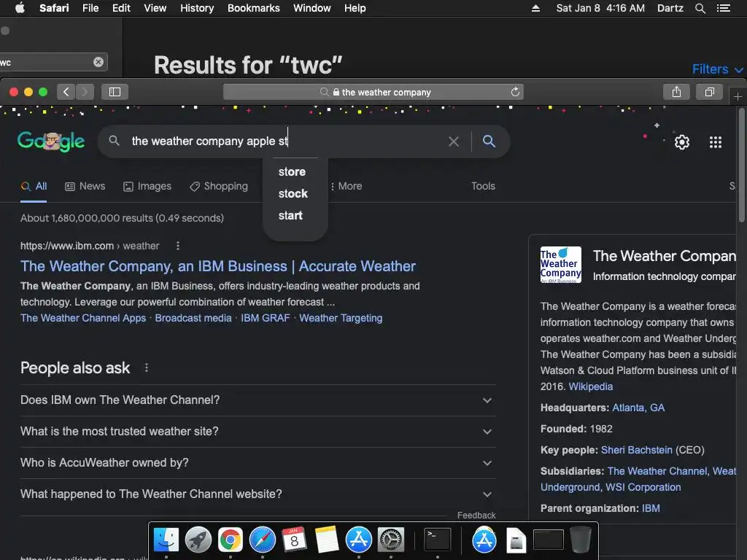
Task: Open the Trash in the Dock
Action: 581,540
